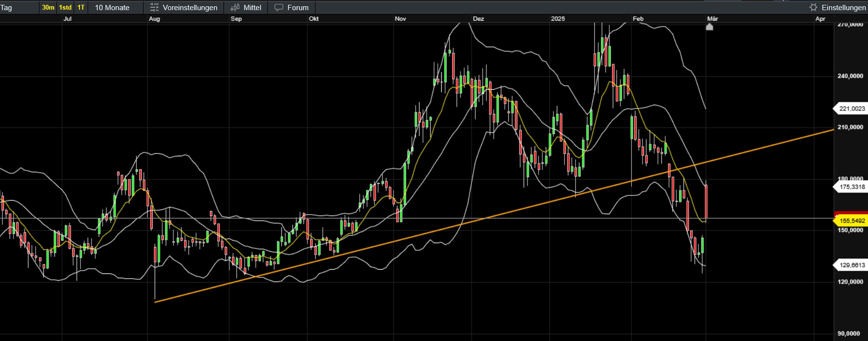The width and height of the screenshot is (868, 341).
Task: Click the sliders icon beside Voreinstellungen
Action: [x=154, y=7]
